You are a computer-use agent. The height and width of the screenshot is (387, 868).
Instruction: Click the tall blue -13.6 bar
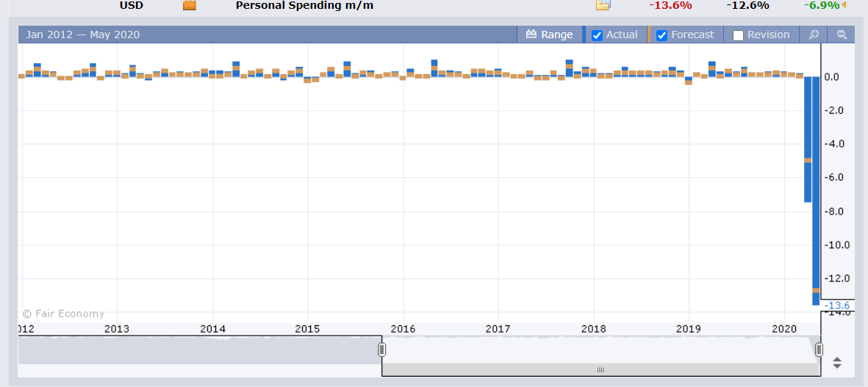[x=816, y=191]
